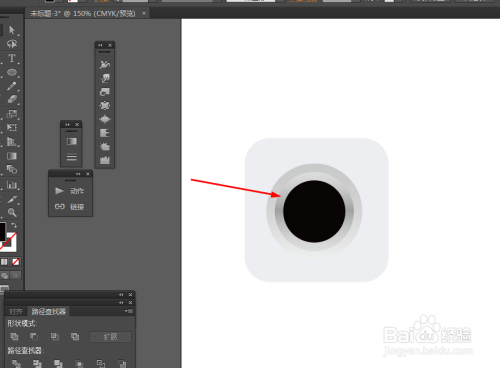Expand the Actions and Links panel
The height and width of the screenshot is (368, 500).
tap(78, 174)
